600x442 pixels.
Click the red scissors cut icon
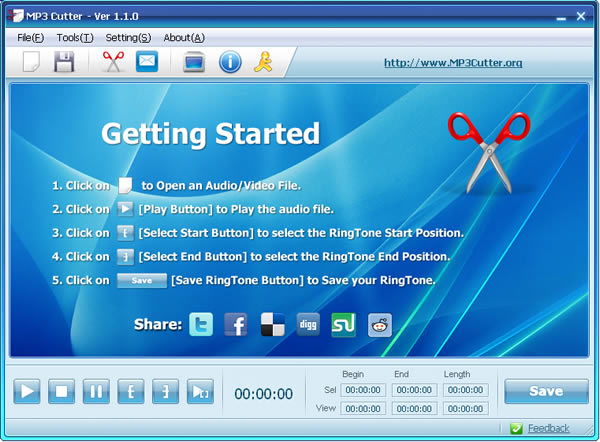pyautogui.click(x=113, y=62)
